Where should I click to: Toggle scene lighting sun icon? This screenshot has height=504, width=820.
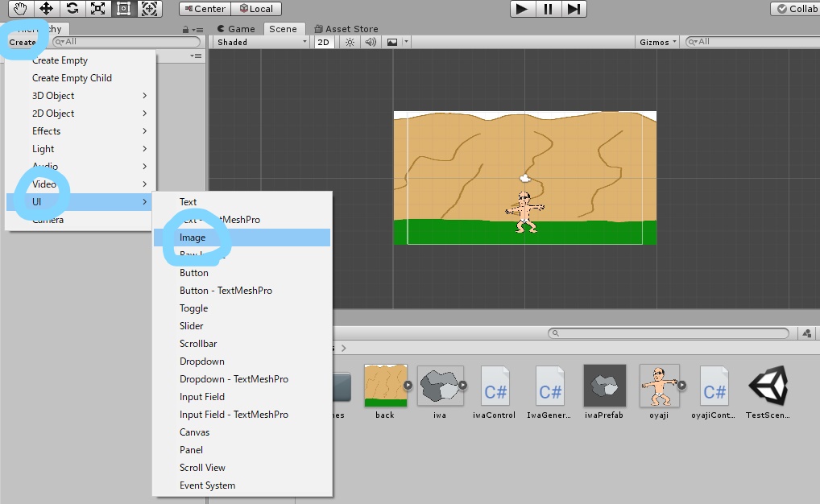tap(350, 42)
